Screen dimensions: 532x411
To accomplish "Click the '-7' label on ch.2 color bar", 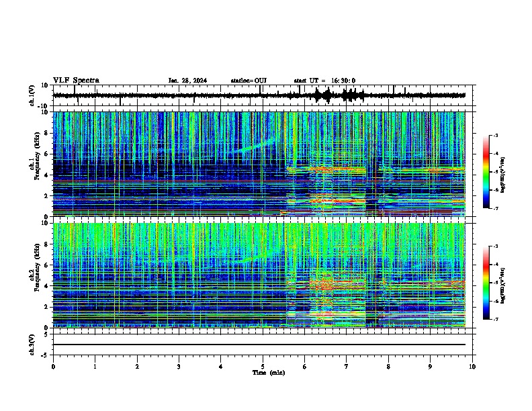I will (496, 319).
